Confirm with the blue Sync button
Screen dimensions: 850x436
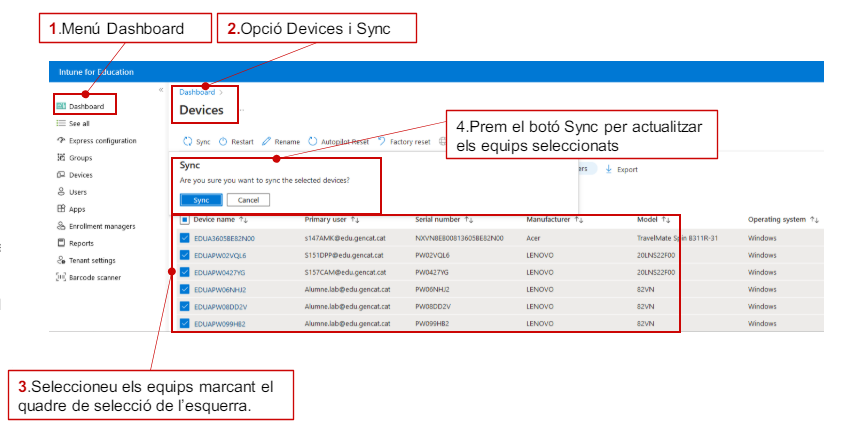tap(201, 200)
